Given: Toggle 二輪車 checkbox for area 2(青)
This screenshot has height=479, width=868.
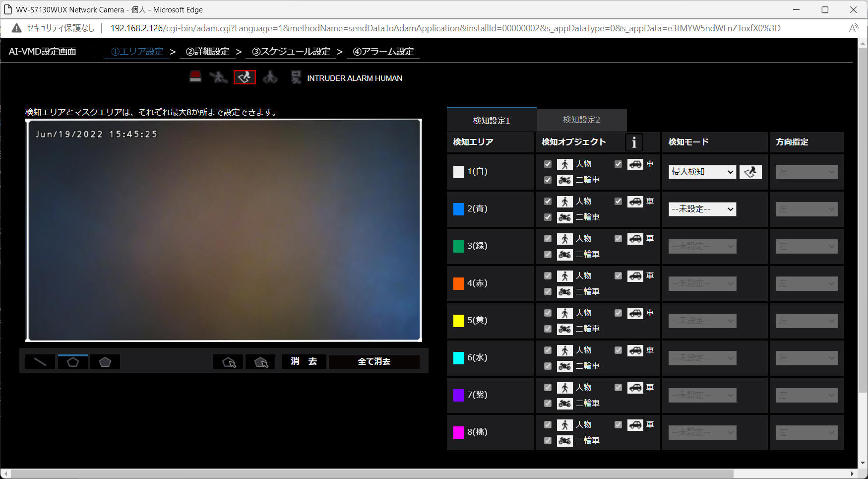Looking at the screenshot, I should 548,217.
